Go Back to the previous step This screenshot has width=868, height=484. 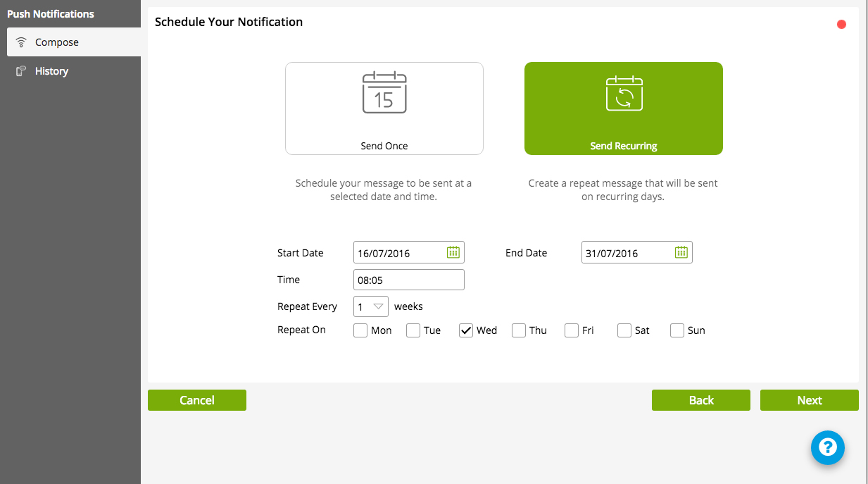[701, 400]
